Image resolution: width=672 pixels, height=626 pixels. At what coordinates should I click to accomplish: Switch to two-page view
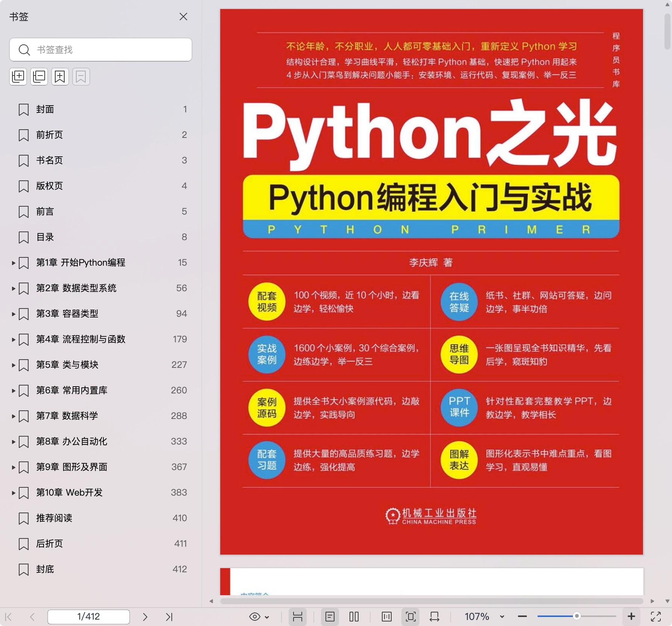354,617
